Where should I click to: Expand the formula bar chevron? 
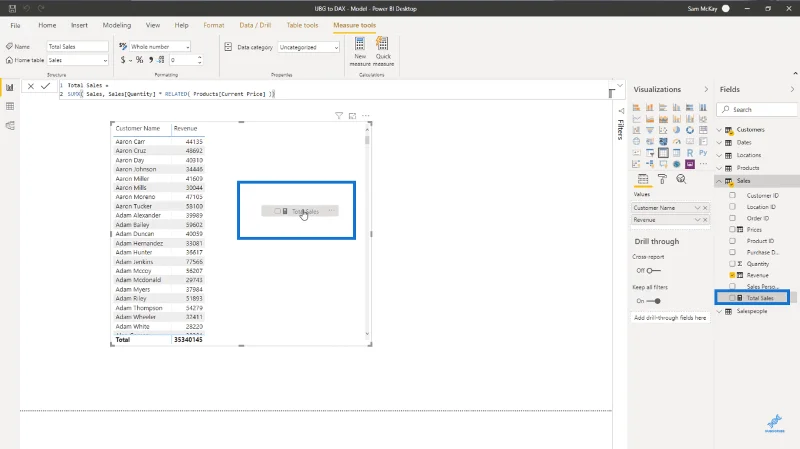pos(620,86)
